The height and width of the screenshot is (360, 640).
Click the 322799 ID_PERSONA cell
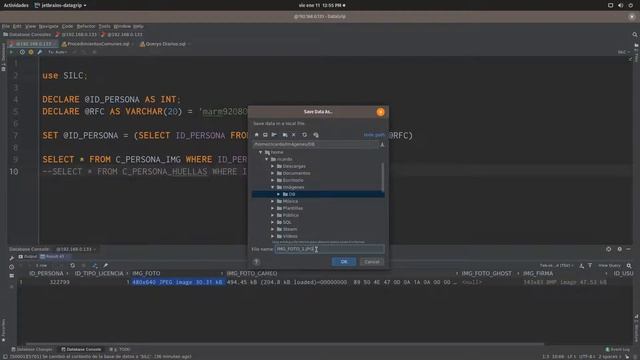[59, 282]
